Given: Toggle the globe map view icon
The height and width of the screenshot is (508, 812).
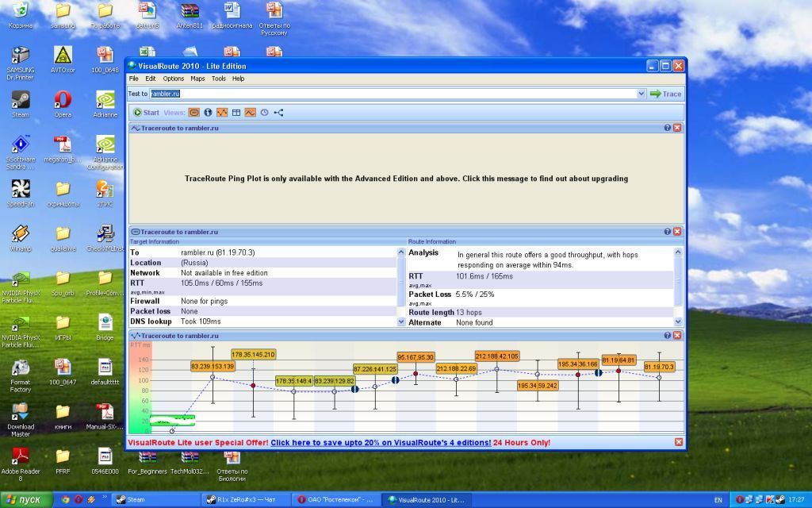Looking at the screenshot, I should tap(208, 113).
